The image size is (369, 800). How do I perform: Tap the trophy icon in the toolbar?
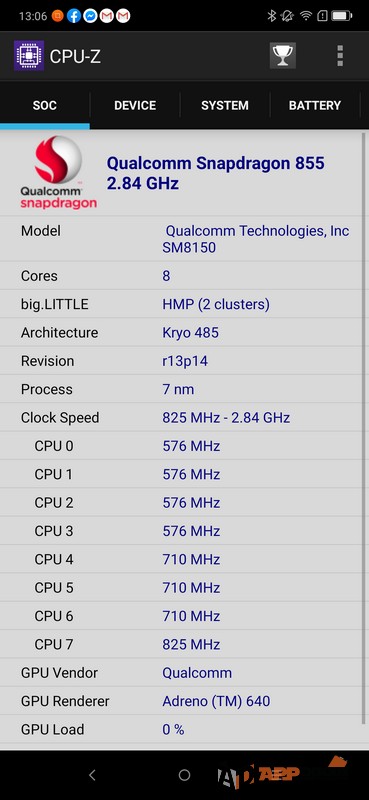click(282, 56)
